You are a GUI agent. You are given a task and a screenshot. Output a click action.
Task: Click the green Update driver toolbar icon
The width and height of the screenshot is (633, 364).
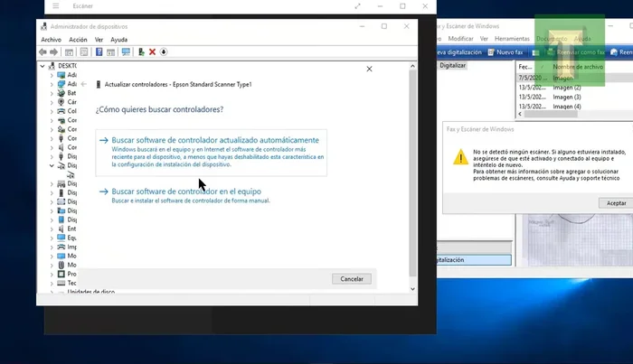(x=141, y=52)
